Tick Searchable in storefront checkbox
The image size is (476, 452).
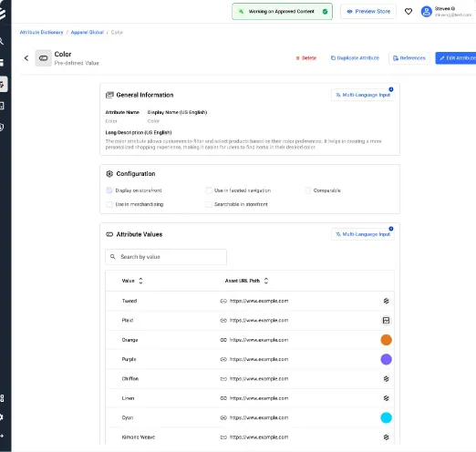point(209,204)
